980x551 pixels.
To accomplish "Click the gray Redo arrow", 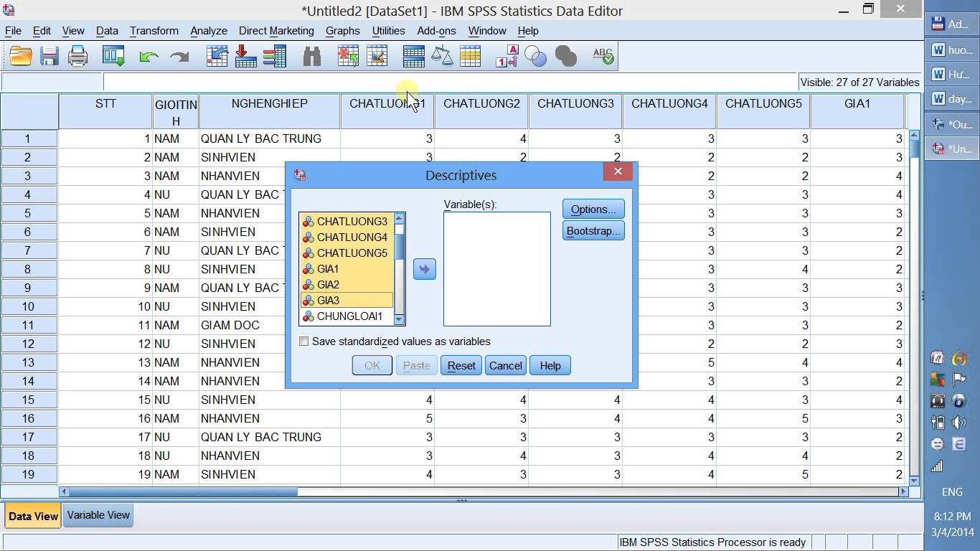I will tap(179, 56).
